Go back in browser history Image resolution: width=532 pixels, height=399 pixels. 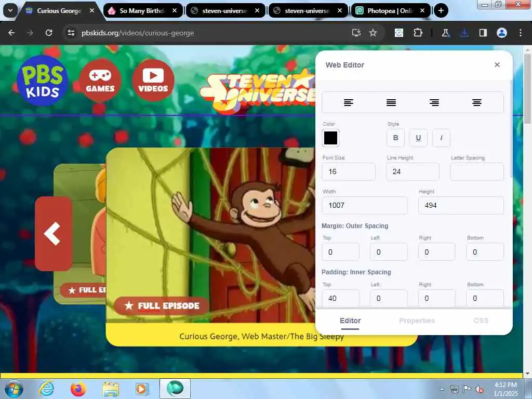(11, 33)
